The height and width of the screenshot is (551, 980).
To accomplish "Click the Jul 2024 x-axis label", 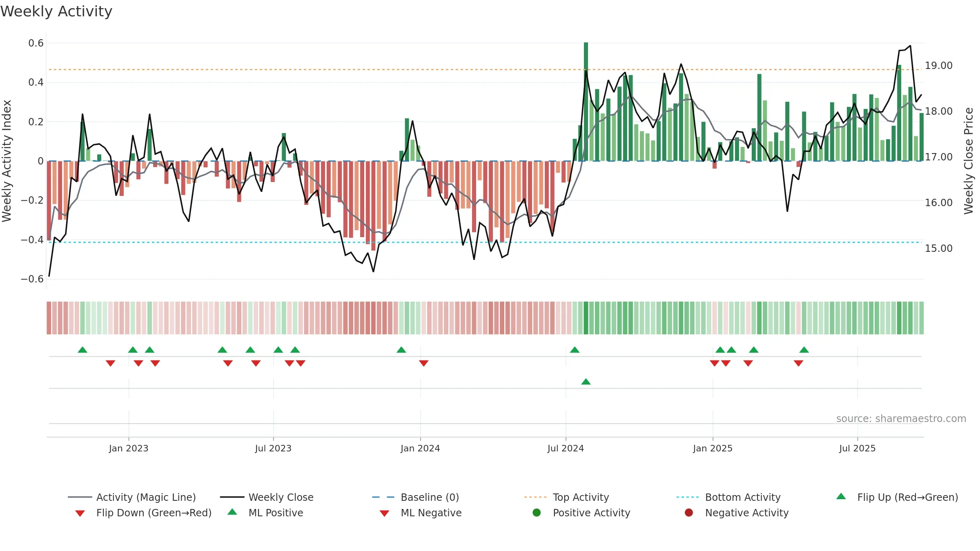I will point(566,448).
